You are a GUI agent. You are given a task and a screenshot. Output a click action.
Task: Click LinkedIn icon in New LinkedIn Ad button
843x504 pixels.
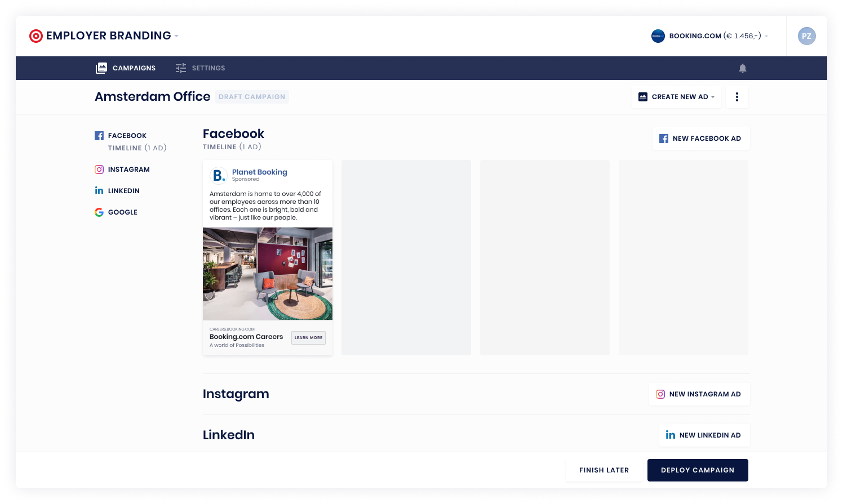click(x=671, y=435)
